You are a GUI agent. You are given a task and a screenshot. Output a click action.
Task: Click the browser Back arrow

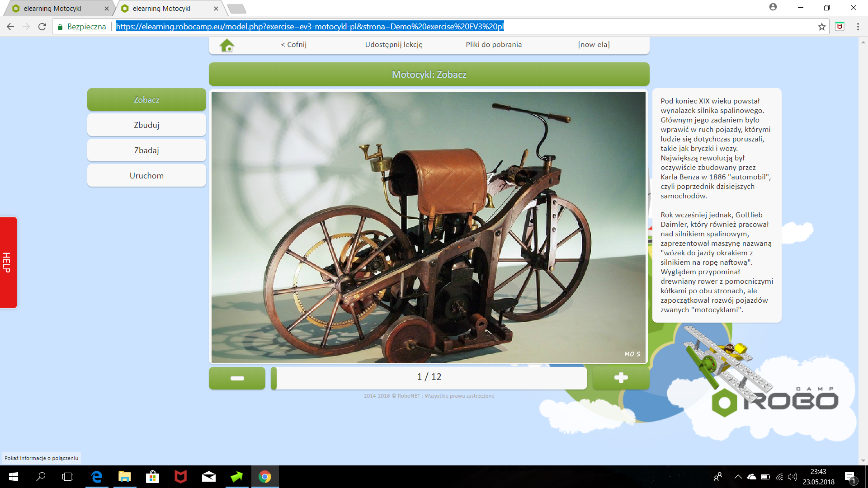[10, 27]
